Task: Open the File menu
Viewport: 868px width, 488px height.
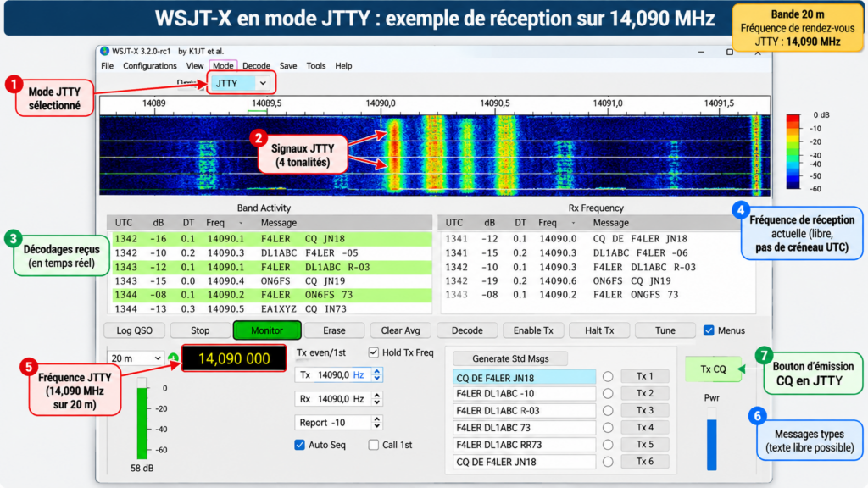Action: click(x=108, y=66)
